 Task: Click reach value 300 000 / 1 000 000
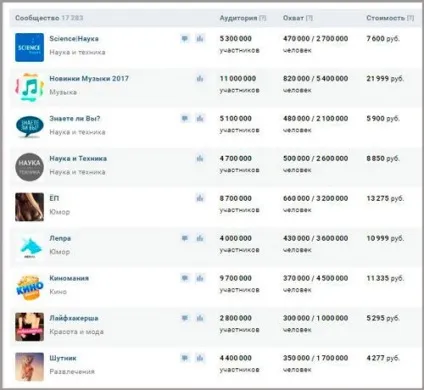point(315,318)
